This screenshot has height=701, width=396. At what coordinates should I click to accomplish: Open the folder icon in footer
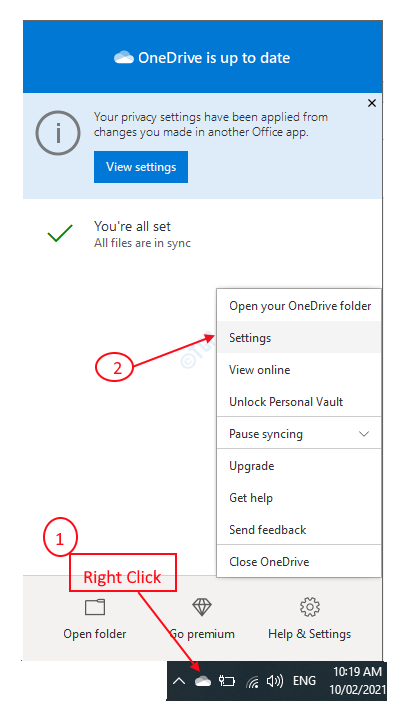tap(95, 608)
